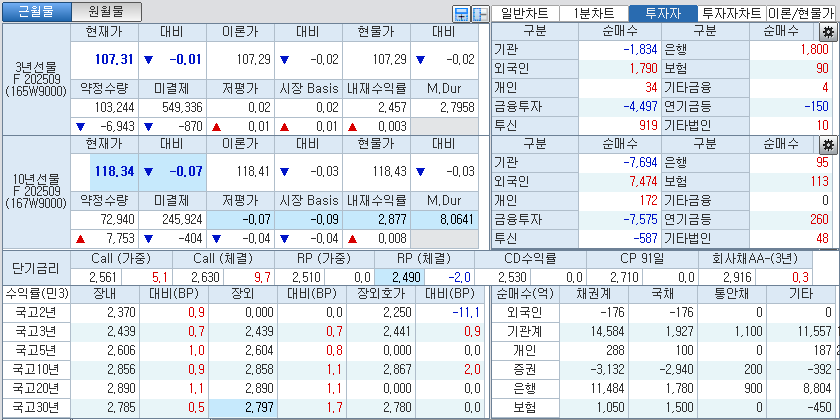Click the 국고30년 장외 yield 2.797
This screenshot has width=840, height=420.
click(x=243, y=408)
